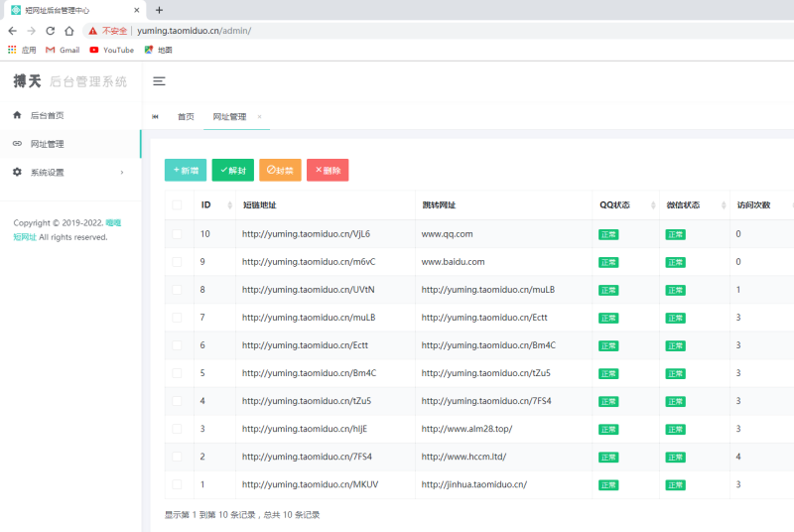Image resolution: width=794 pixels, height=532 pixels.
Task: Click the browser address bar URL
Action: click(x=194, y=31)
